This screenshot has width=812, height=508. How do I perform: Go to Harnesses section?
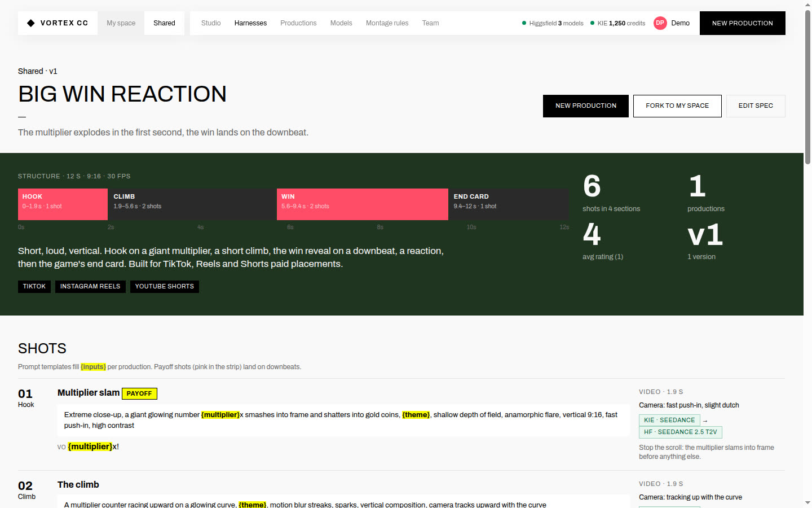(250, 23)
